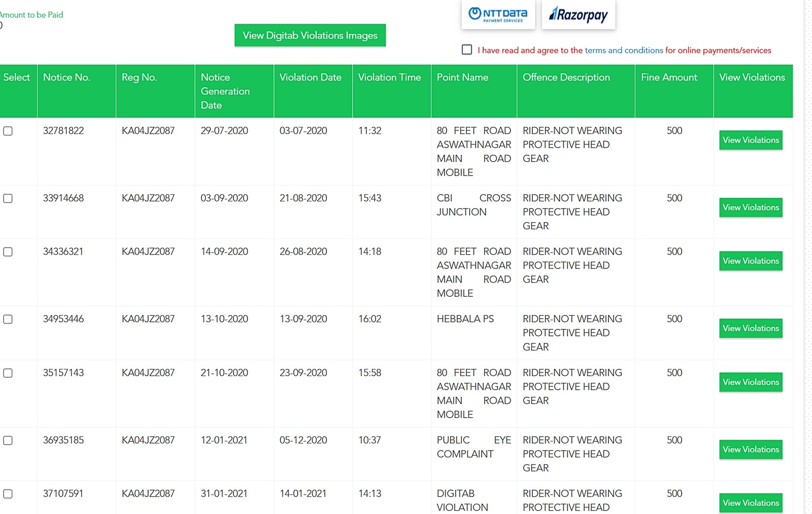View Violations for notice 34336321

[751, 261]
